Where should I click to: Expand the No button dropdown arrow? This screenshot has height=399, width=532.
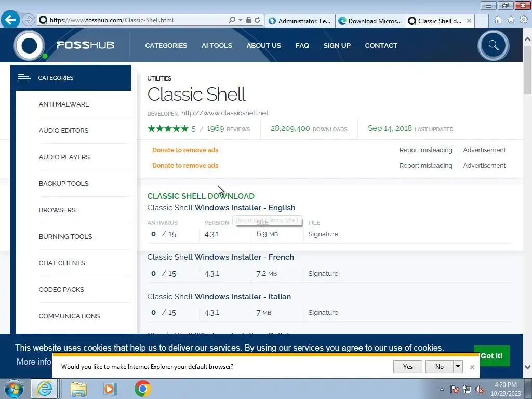[x=458, y=366]
